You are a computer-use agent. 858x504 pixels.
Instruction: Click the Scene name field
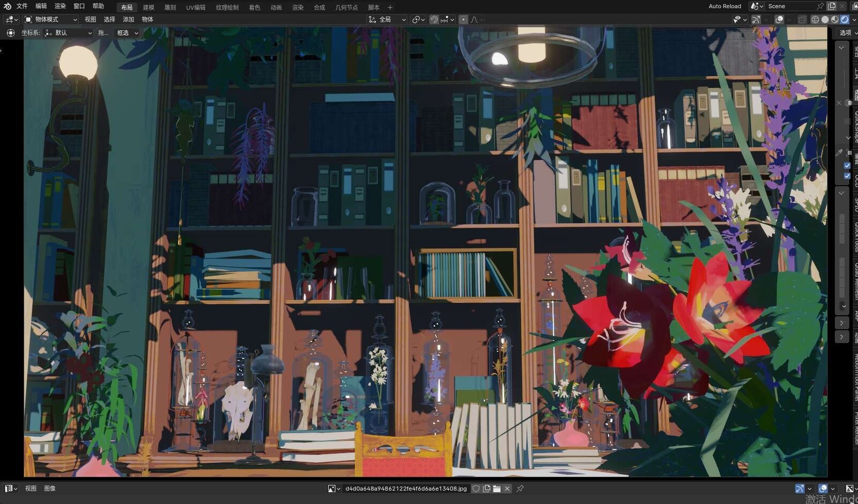pyautogui.click(x=790, y=6)
